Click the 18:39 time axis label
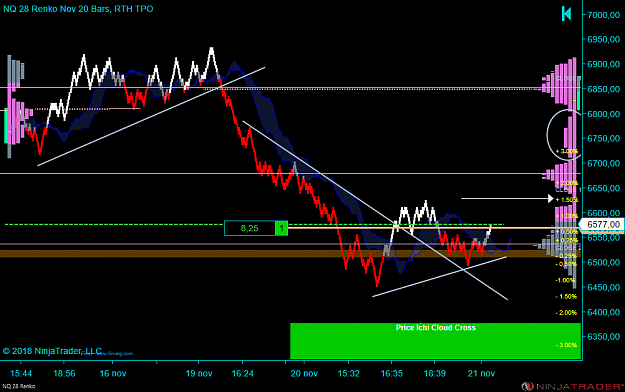 [434, 374]
